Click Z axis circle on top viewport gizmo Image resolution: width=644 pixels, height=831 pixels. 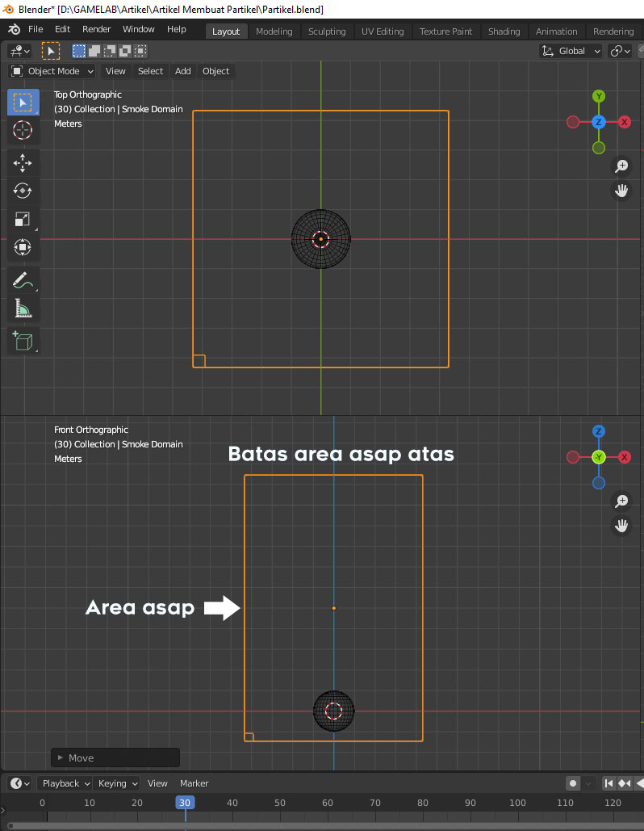599,122
